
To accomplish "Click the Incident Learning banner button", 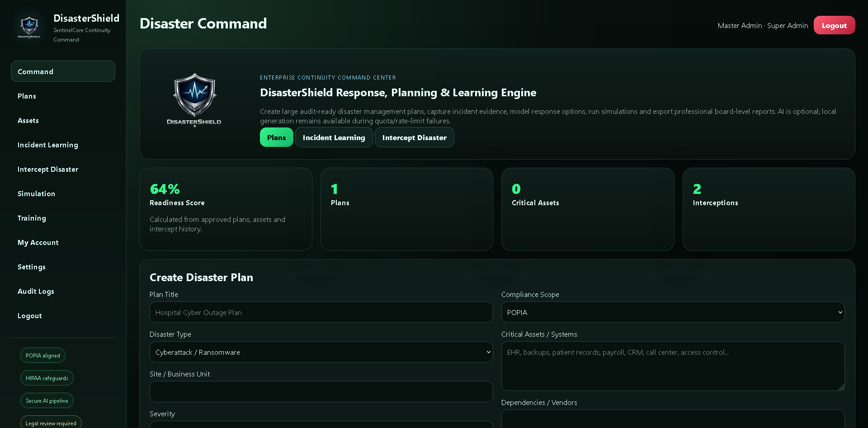I will pos(334,137).
